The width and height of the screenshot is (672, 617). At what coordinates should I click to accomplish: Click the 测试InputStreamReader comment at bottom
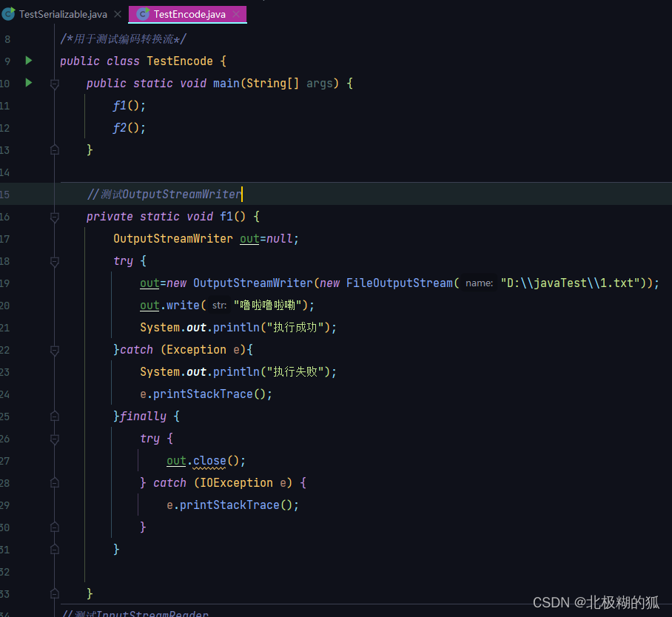click(135, 613)
